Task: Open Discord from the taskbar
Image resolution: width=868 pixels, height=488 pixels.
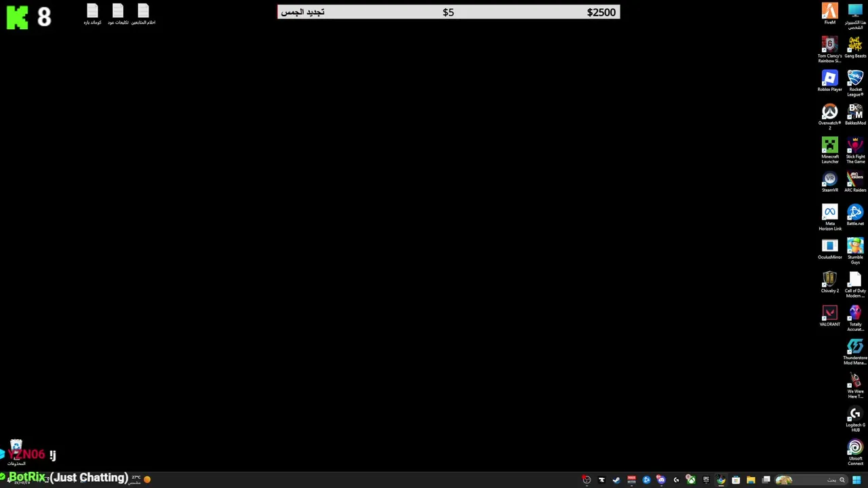Action: pos(661,480)
